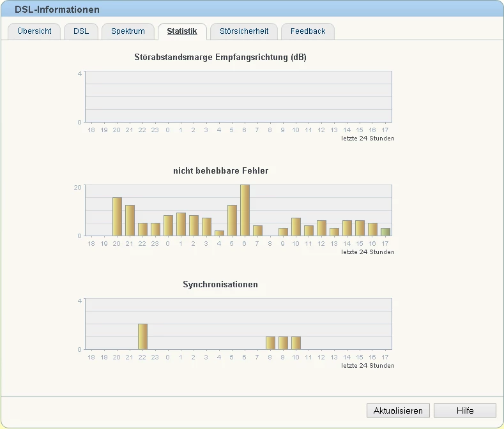
Task: Click the 'nicht behebbare Fehler' heading
Action: tap(220, 170)
